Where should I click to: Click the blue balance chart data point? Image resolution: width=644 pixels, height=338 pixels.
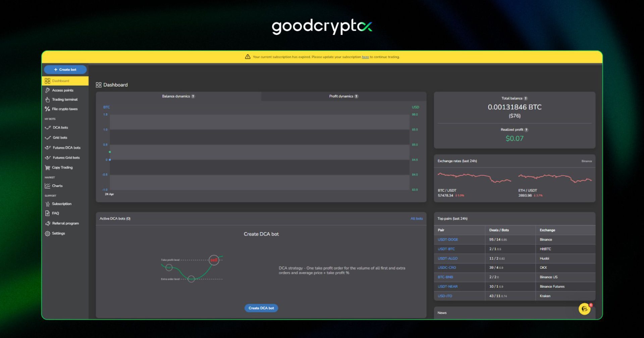[x=110, y=160]
